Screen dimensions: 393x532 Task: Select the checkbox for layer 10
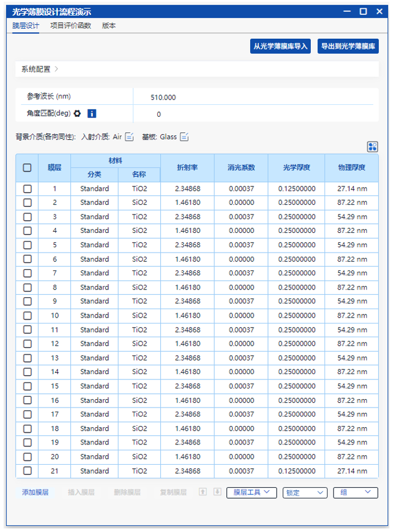click(x=27, y=316)
